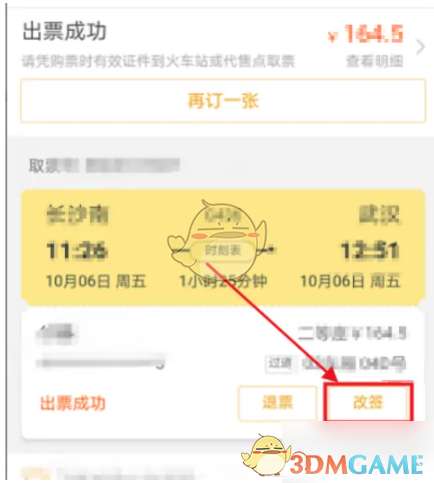This screenshot has width=434, height=483.
Task: Tap the 过道 aisle seat tag
Action: (279, 363)
